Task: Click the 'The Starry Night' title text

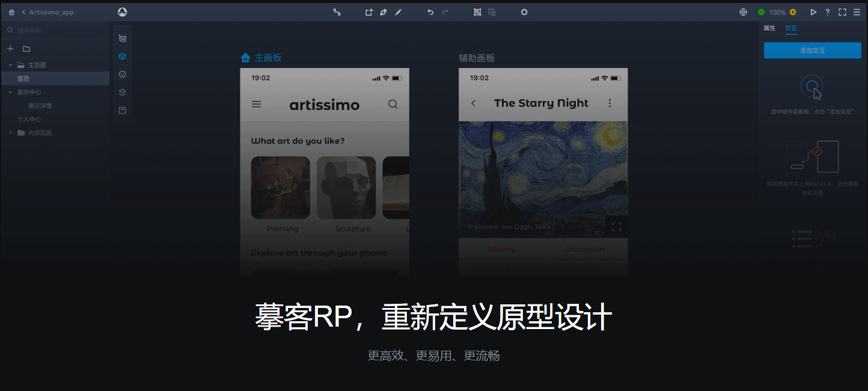Action: pyautogui.click(x=541, y=103)
